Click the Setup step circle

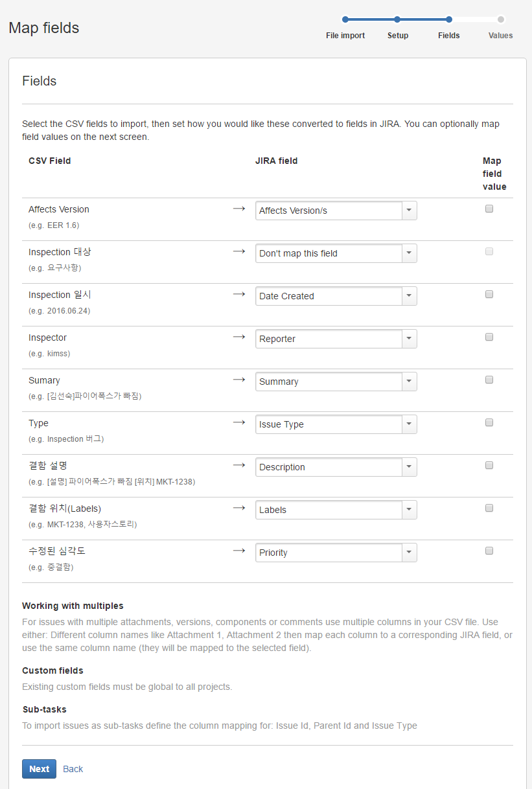(x=397, y=19)
